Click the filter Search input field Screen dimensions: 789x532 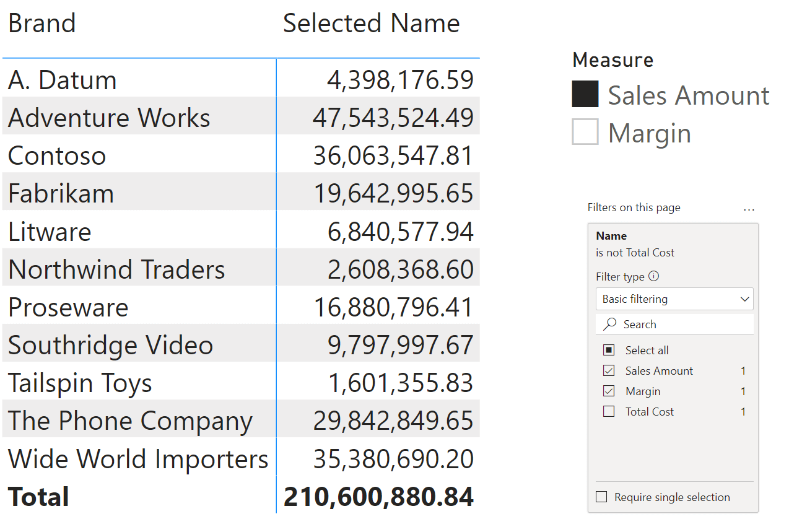click(x=674, y=324)
